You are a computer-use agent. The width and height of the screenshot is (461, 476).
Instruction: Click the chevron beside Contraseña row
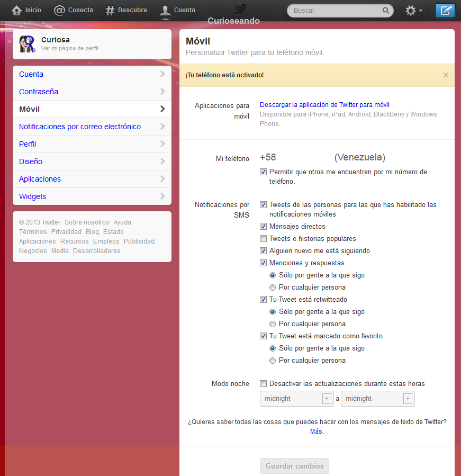coord(162,92)
